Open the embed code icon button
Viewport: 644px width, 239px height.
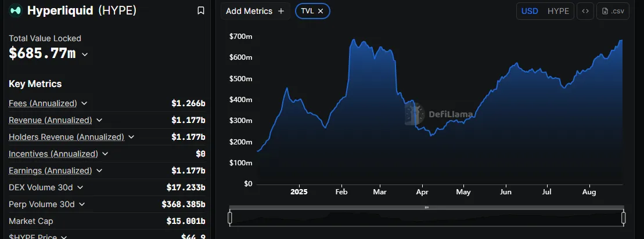click(x=585, y=11)
